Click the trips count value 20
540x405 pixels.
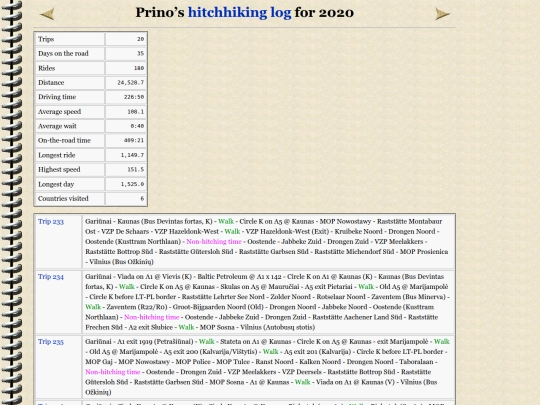[x=141, y=39]
